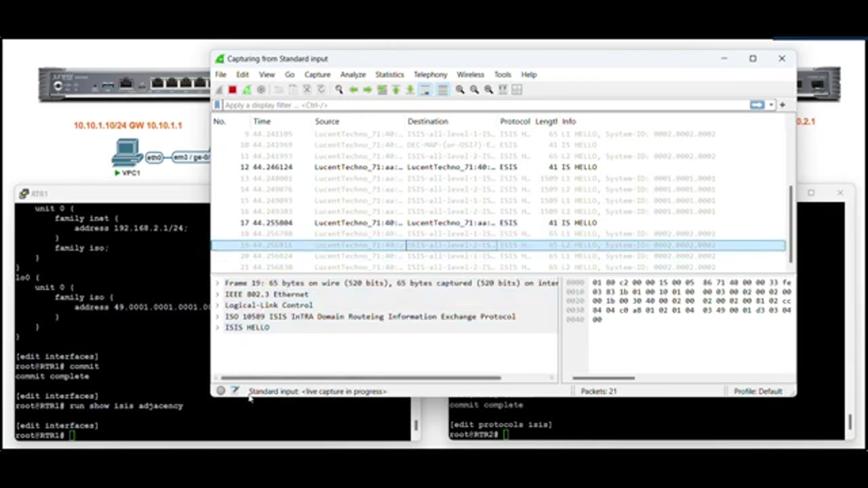Open the Tools menu
868x488 pixels.
[502, 75]
